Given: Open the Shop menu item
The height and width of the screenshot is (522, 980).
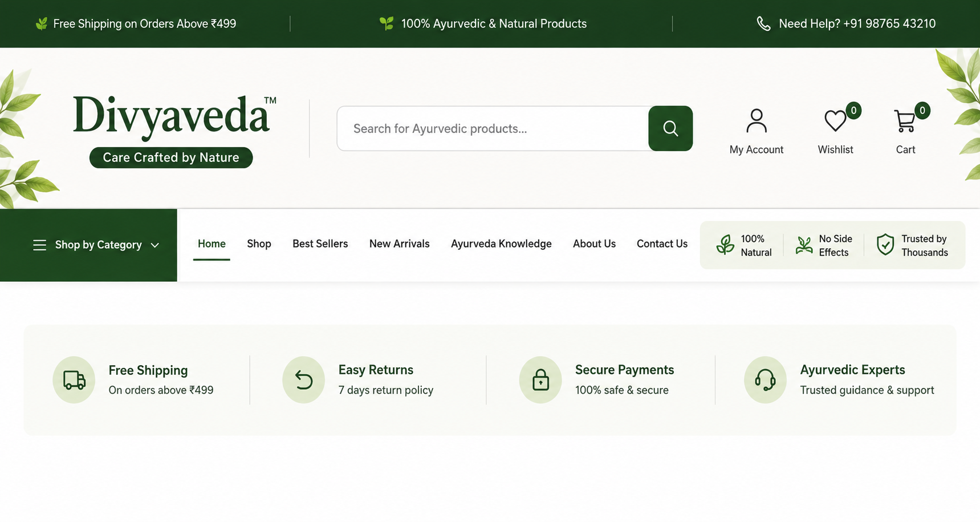Looking at the screenshot, I should click(259, 244).
